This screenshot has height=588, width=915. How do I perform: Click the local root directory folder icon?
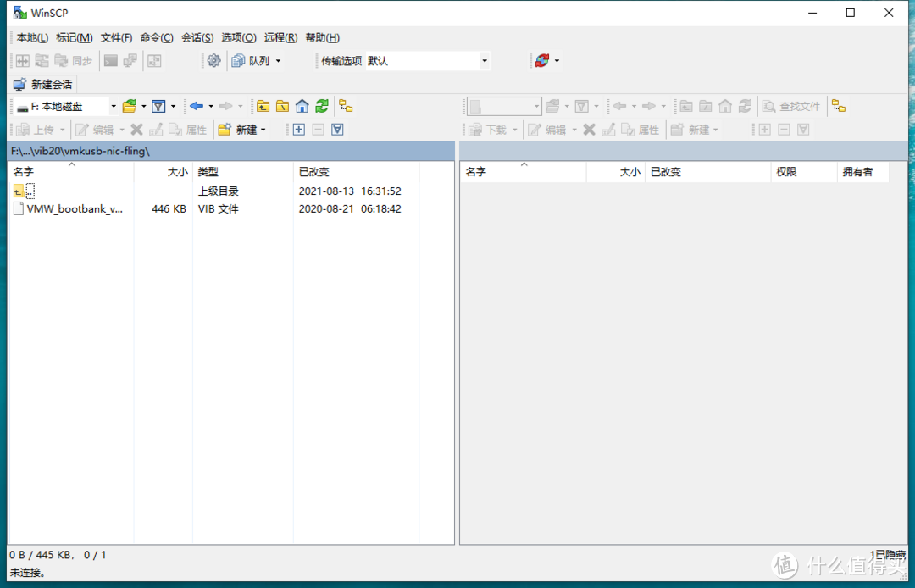click(282, 106)
